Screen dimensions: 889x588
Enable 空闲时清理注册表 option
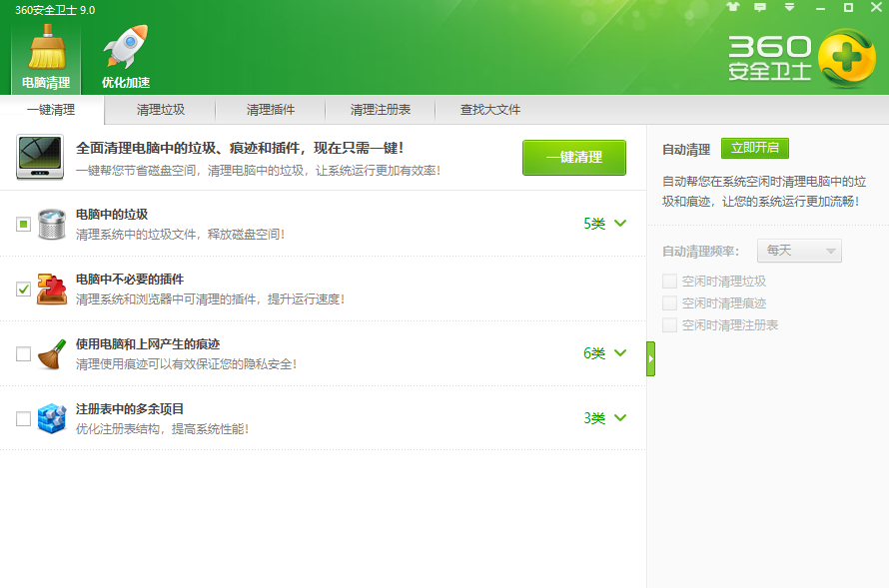(x=669, y=325)
